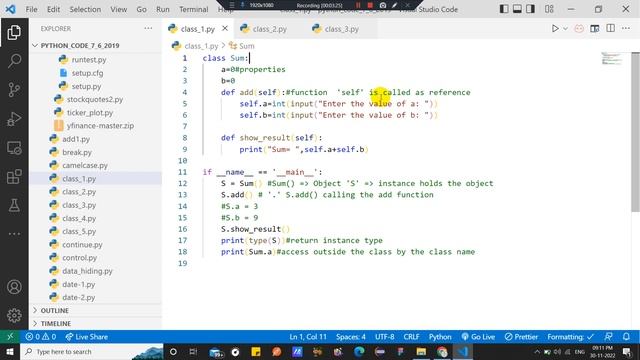
Task: Open setup.cfg in the explorer
Action: pyautogui.click(x=87, y=73)
